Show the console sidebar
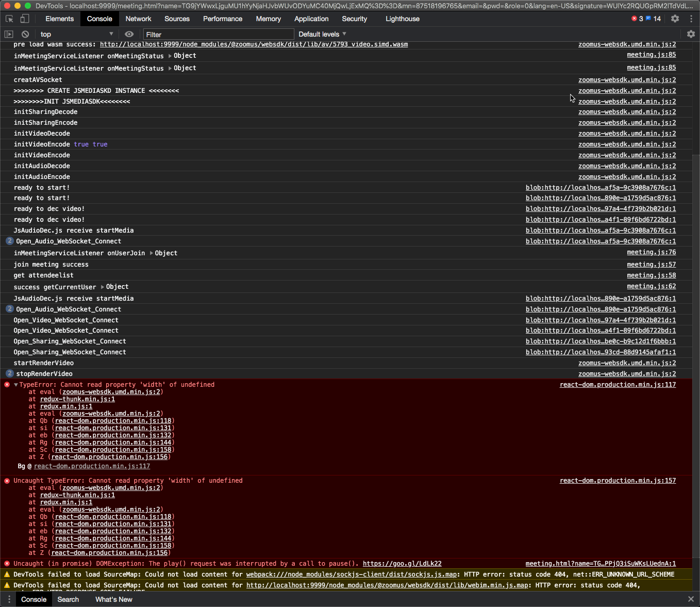The height and width of the screenshot is (607, 700). click(x=9, y=34)
